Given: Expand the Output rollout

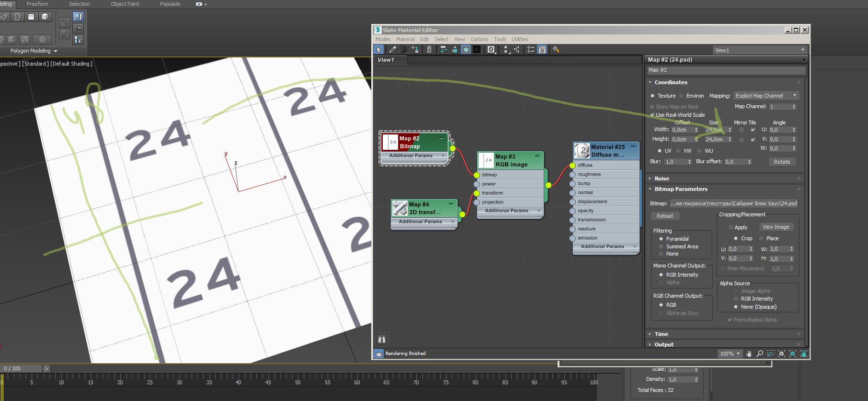Looking at the screenshot, I should point(663,345).
